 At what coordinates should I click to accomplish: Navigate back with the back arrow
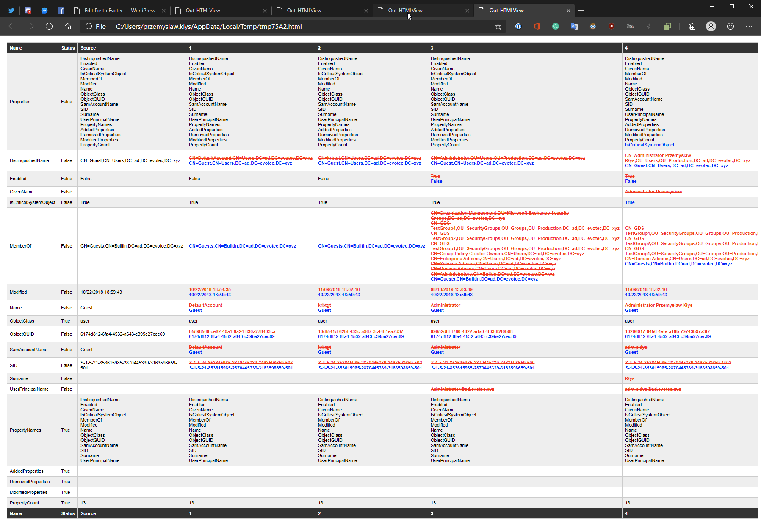pyautogui.click(x=12, y=26)
